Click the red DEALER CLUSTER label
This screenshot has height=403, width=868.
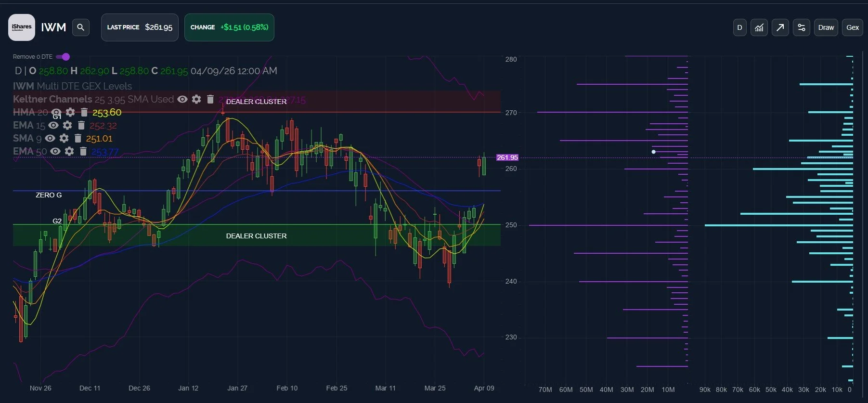[256, 102]
